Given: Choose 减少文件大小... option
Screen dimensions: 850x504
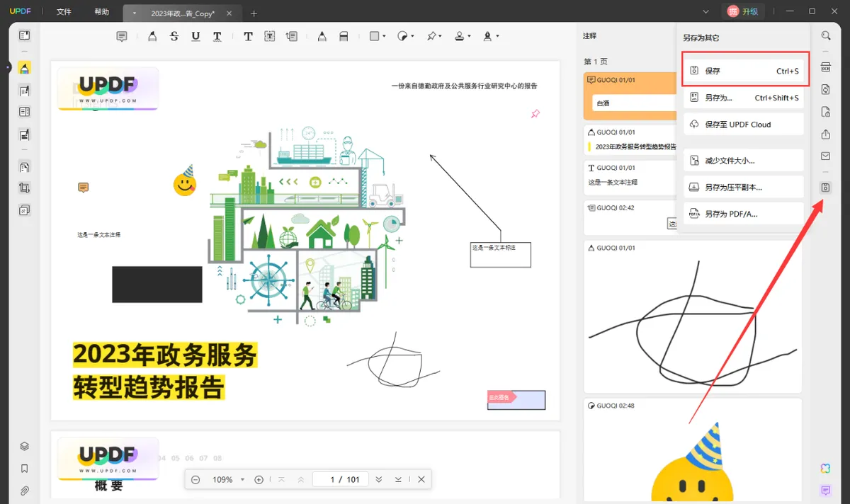Looking at the screenshot, I should point(744,161).
